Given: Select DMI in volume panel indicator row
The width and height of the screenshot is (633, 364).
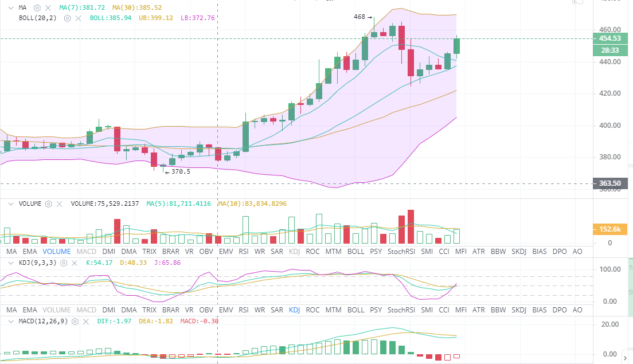Looking at the screenshot, I should 108,252.
